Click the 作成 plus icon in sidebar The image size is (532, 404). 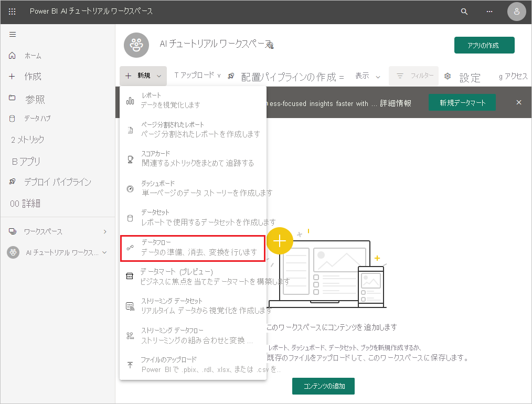click(x=12, y=76)
